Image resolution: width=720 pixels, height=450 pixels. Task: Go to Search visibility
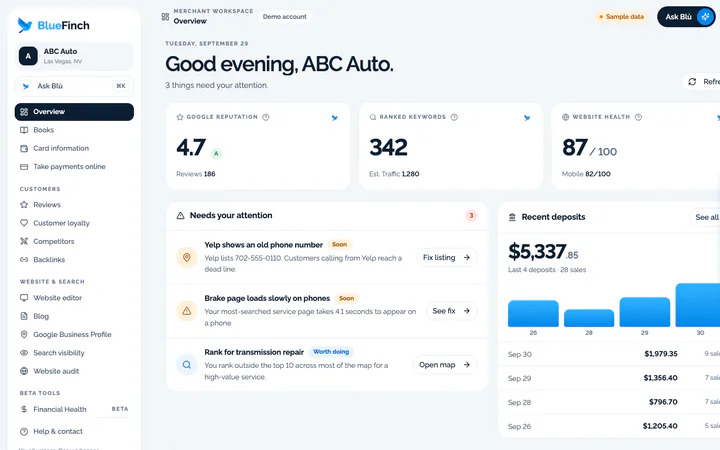[x=74, y=353]
